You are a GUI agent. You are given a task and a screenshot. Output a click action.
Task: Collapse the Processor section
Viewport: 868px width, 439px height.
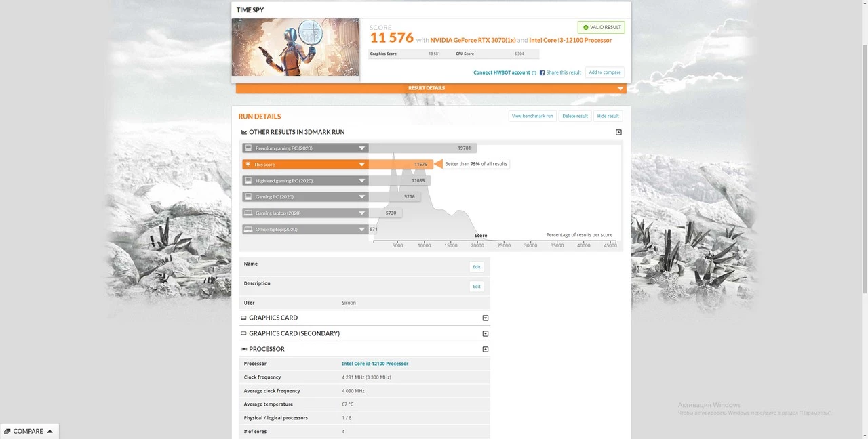(486, 349)
